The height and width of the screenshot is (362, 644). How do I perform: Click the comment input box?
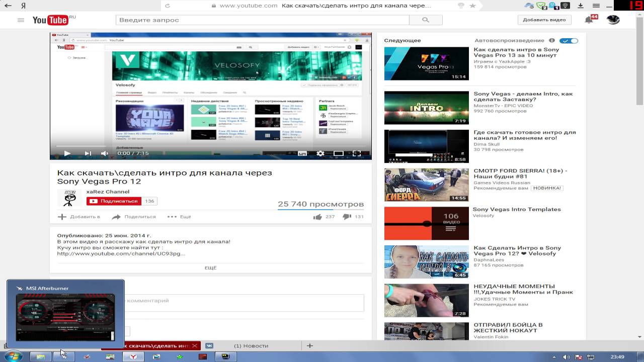tap(245, 303)
